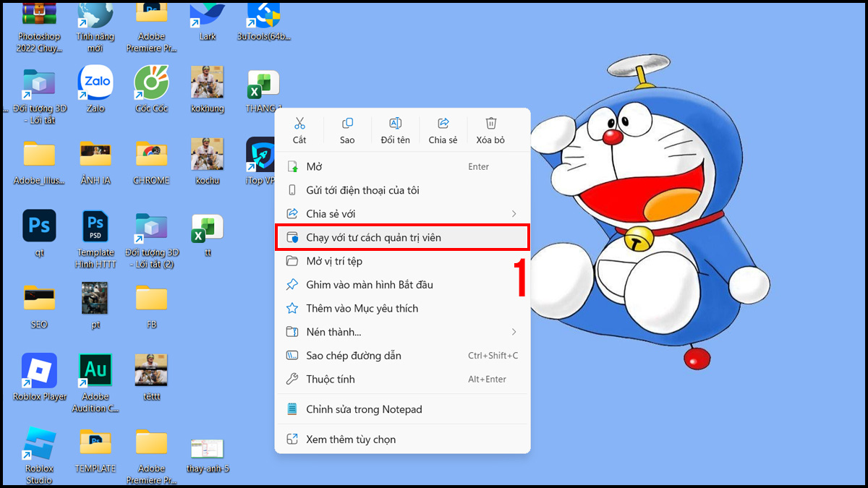Launch Roblox Player from the desktop

point(38,371)
